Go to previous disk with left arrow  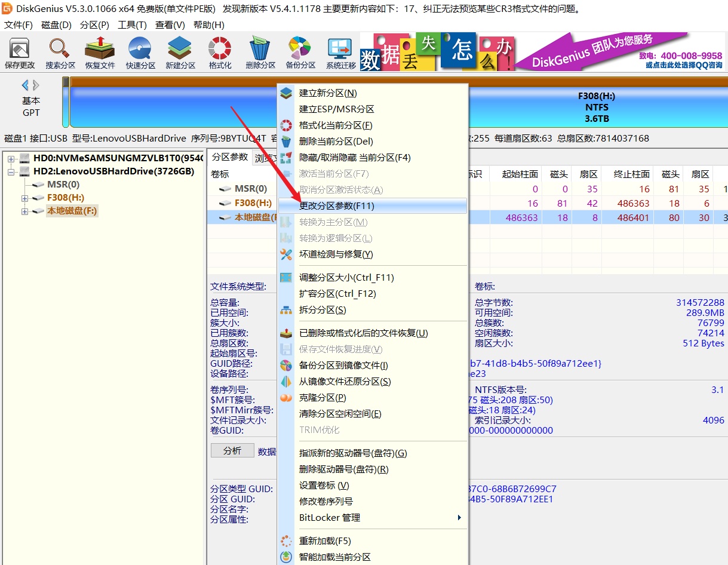(25, 85)
